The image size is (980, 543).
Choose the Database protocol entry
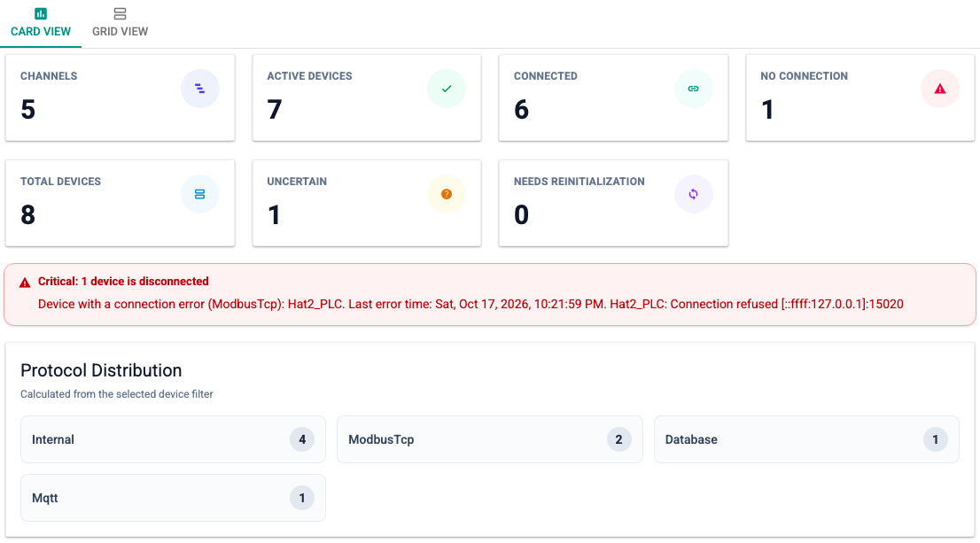[806, 439]
